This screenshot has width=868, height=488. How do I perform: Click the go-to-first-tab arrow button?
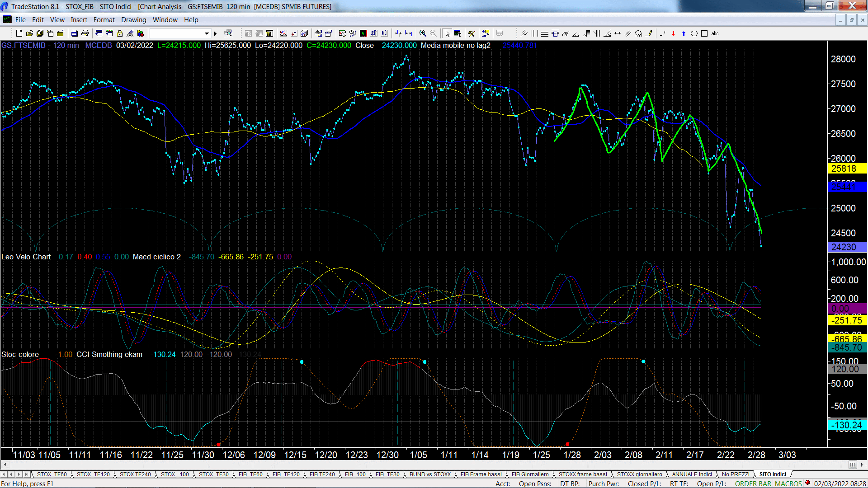4,474
